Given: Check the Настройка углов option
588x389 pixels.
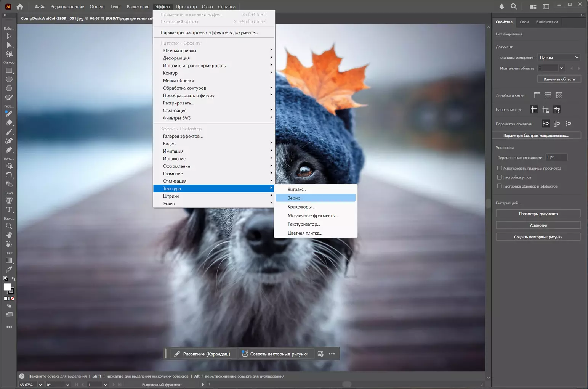Looking at the screenshot, I should click(x=499, y=177).
